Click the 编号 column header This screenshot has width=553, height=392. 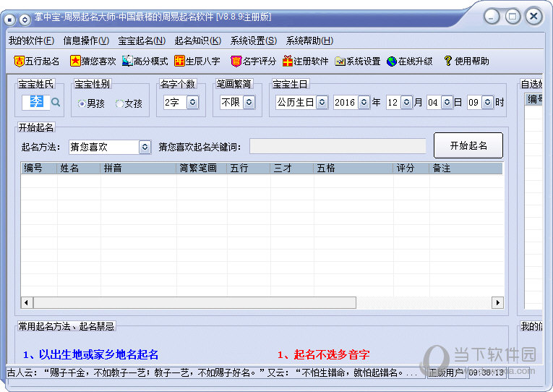point(39,169)
